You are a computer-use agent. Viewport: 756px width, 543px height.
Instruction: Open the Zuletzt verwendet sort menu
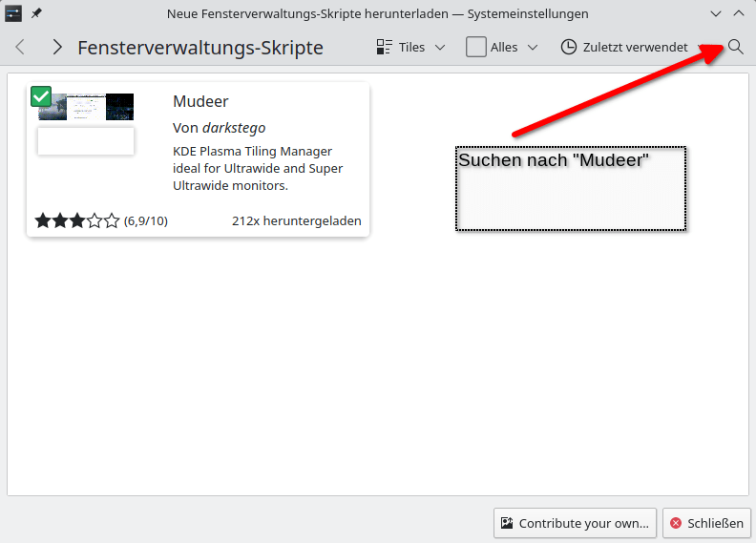point(623,47)
